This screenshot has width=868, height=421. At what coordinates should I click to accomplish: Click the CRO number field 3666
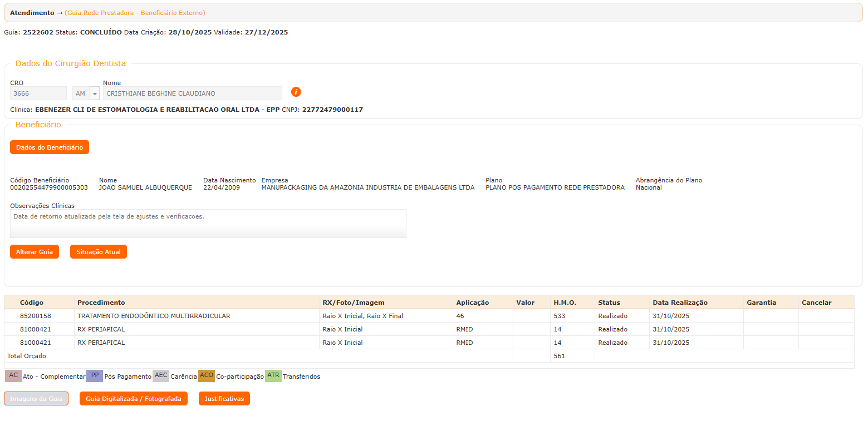38,93
